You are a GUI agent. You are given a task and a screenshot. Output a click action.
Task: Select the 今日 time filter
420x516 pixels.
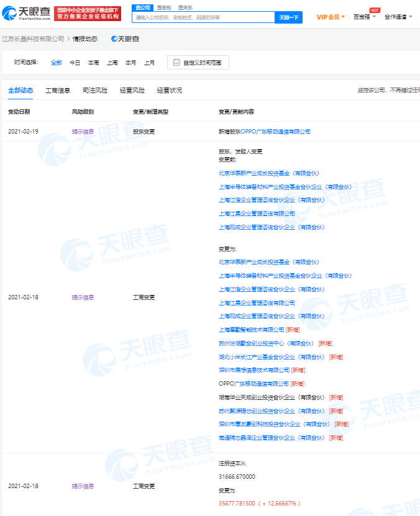click(x=75, y=63)
